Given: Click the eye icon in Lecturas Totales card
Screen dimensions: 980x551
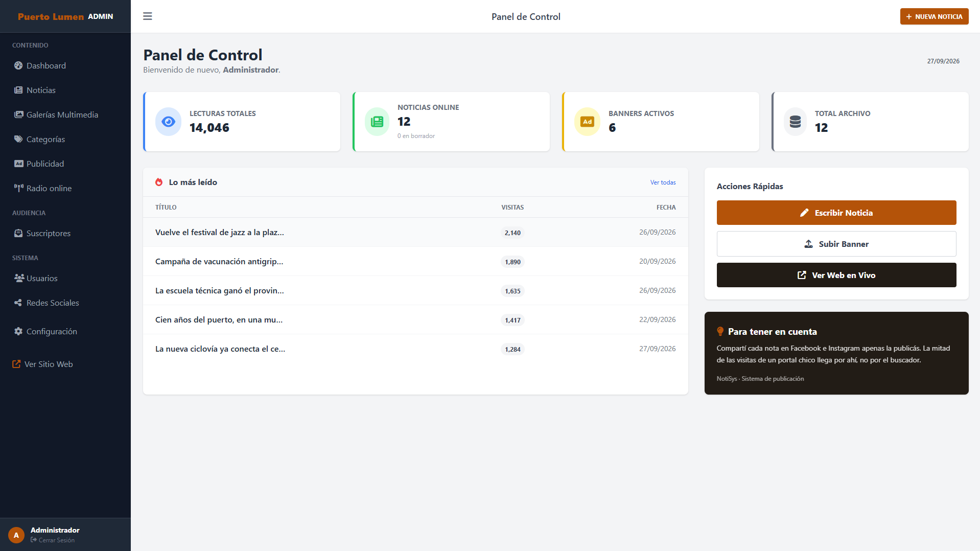Looking at the screenshot, I should click(168, 122).
